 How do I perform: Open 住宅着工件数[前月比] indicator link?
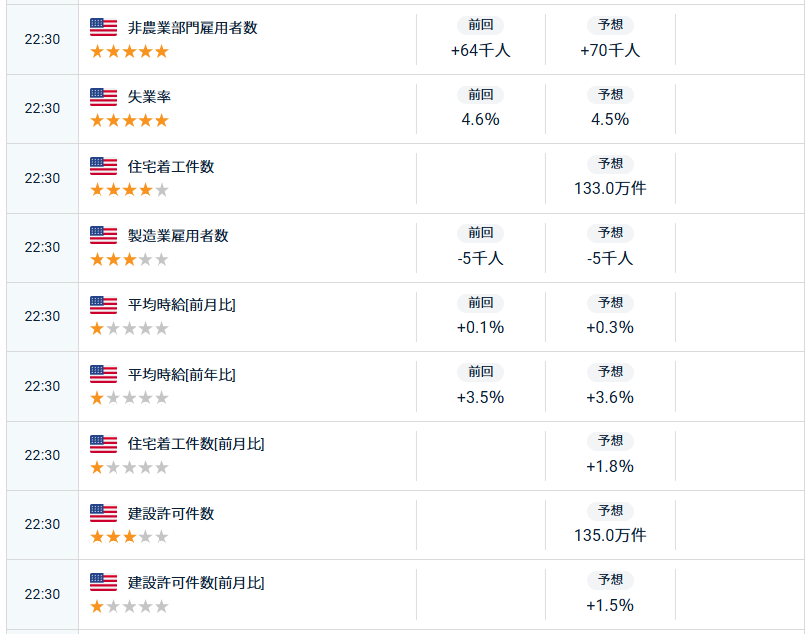pos(196,444)
